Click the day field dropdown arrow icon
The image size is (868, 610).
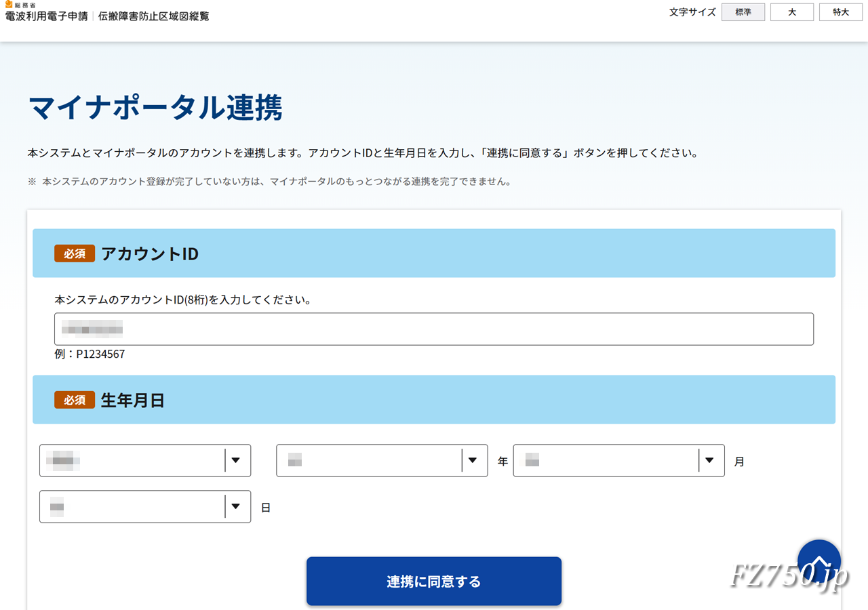tap(237, 506)
